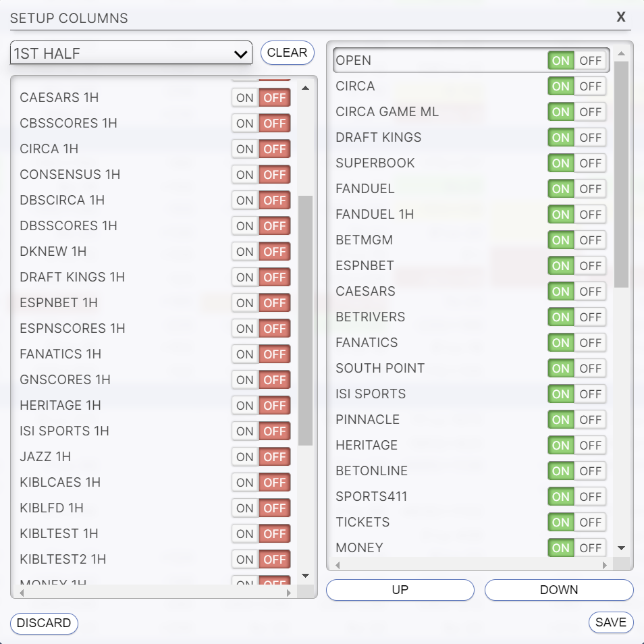Click left list horizontal scroll-right arrow
This screenshot has width=644, height=644.
[x=289, y=593]
